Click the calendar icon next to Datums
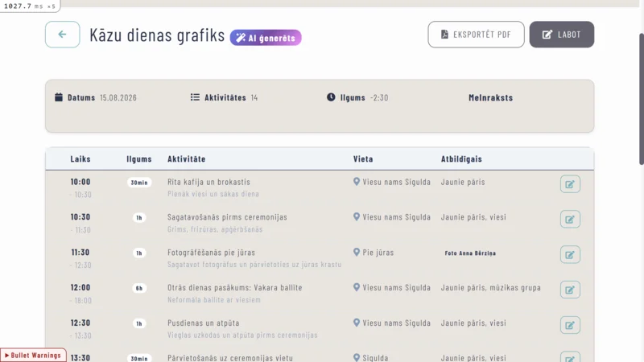Screen dimensions: 644x362 point(59,97)
